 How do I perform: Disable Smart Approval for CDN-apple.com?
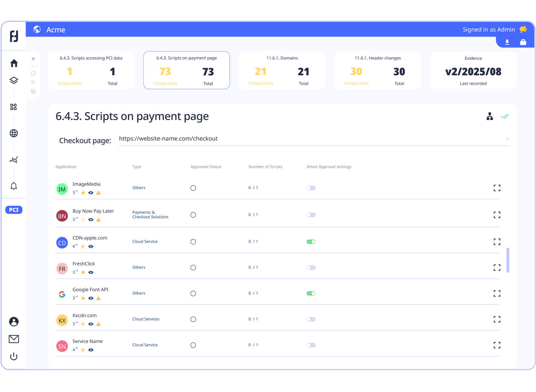[x=311, y=242]
